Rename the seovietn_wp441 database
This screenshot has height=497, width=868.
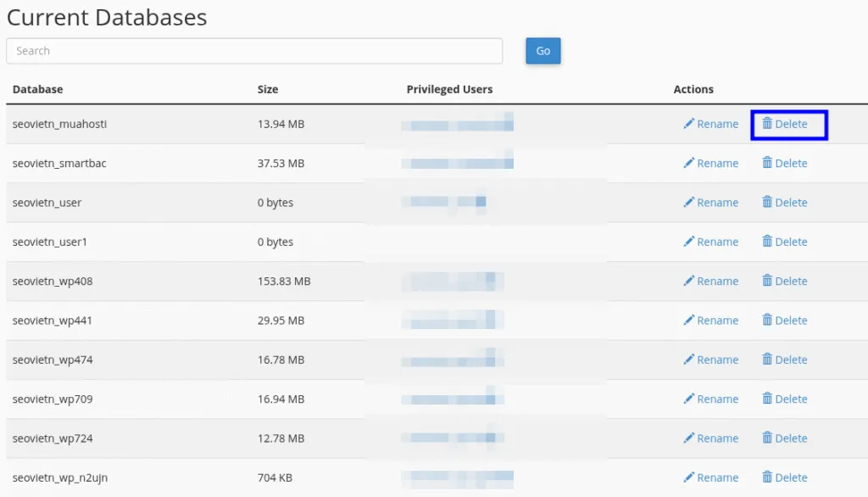coord(711,321)
